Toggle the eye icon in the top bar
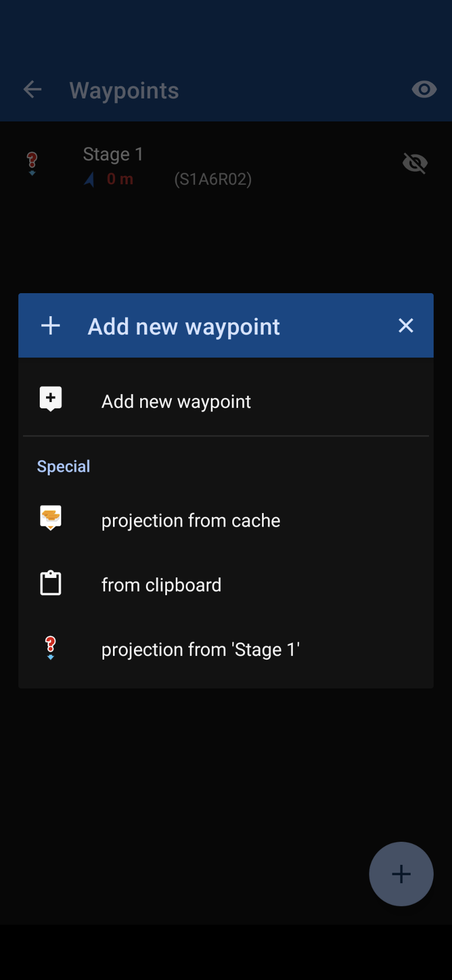 coord(424,90)
